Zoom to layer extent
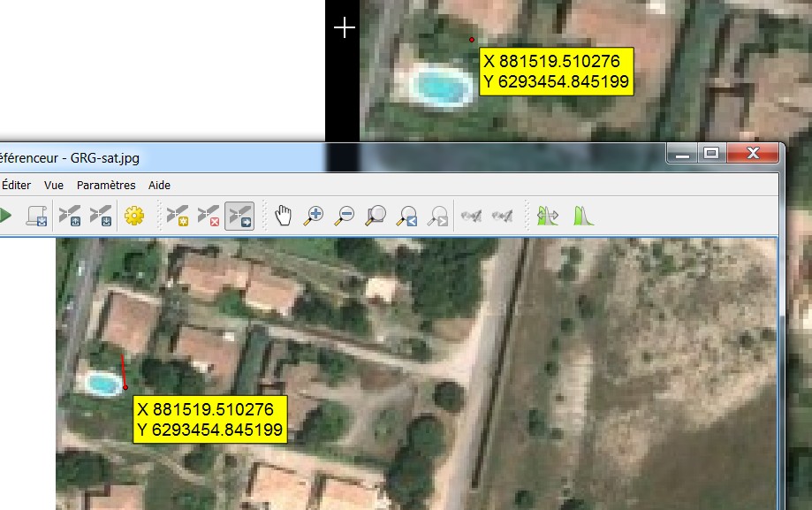 376,216
